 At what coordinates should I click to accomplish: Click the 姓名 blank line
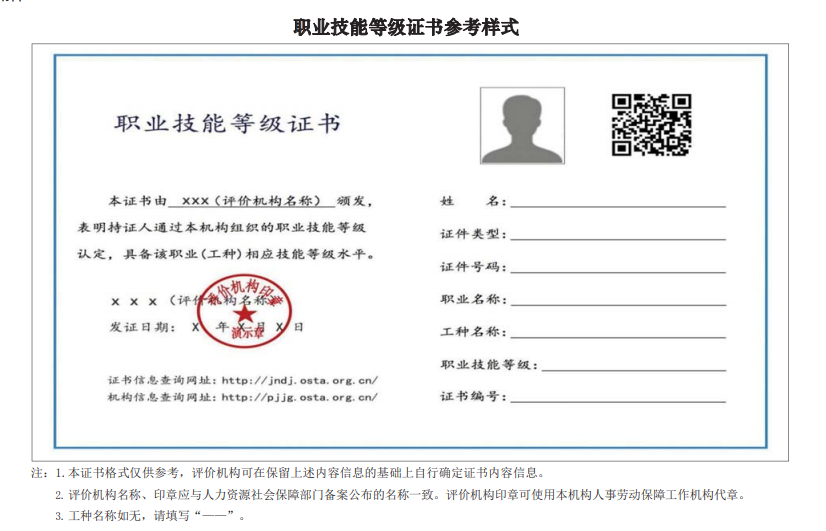coord(618,206)
